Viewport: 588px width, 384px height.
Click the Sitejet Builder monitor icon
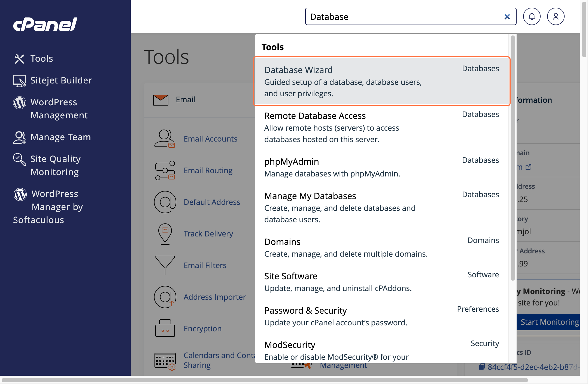click(19, 81)
